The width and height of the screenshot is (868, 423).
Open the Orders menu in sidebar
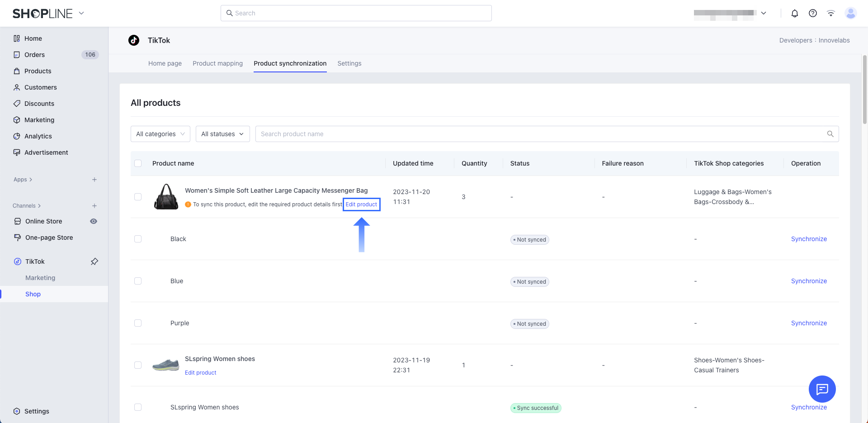[35, 55]
